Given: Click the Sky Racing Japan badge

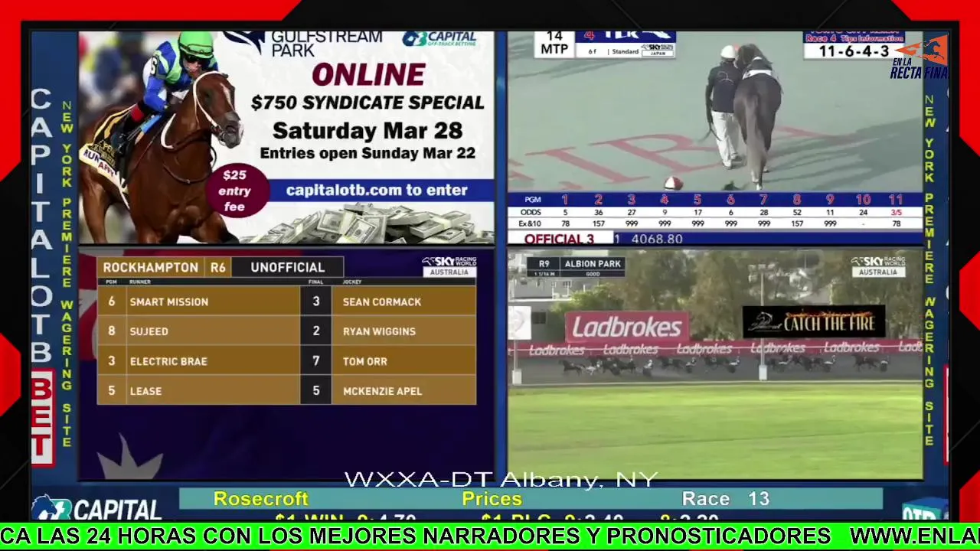Looking at the screenshot, I should click(657, 51).
